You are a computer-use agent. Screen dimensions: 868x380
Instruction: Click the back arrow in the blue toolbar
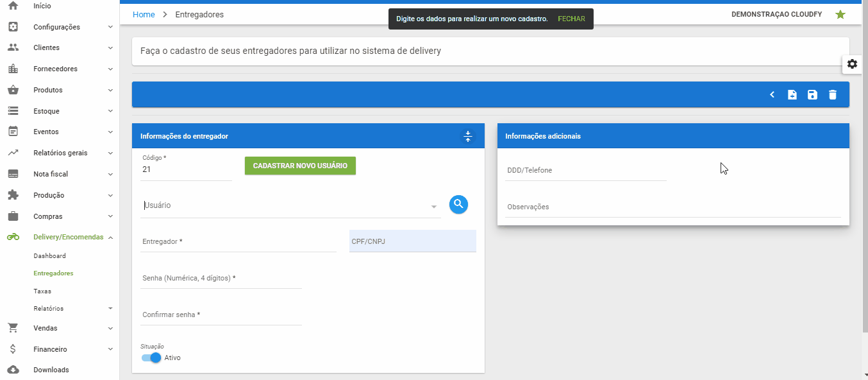click(772, 94)
